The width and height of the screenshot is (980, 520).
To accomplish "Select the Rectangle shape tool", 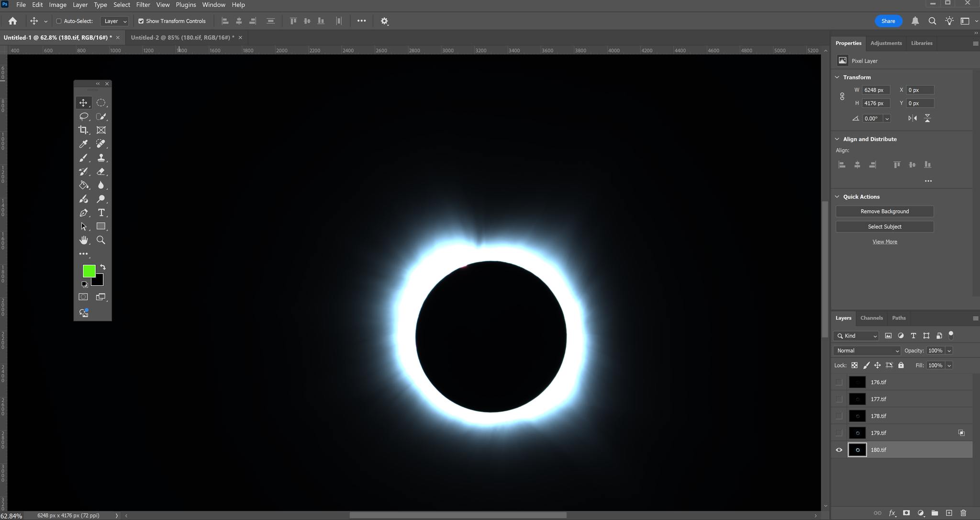I will tap(101, 226).
